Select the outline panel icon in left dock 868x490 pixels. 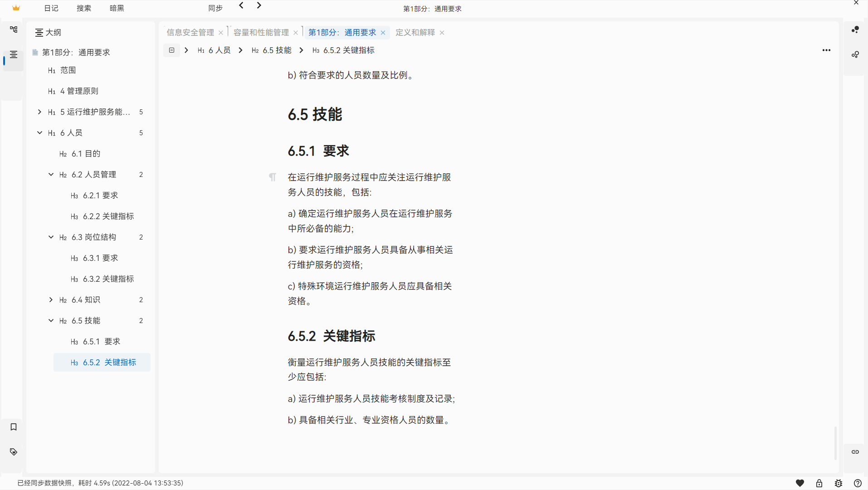13,54
